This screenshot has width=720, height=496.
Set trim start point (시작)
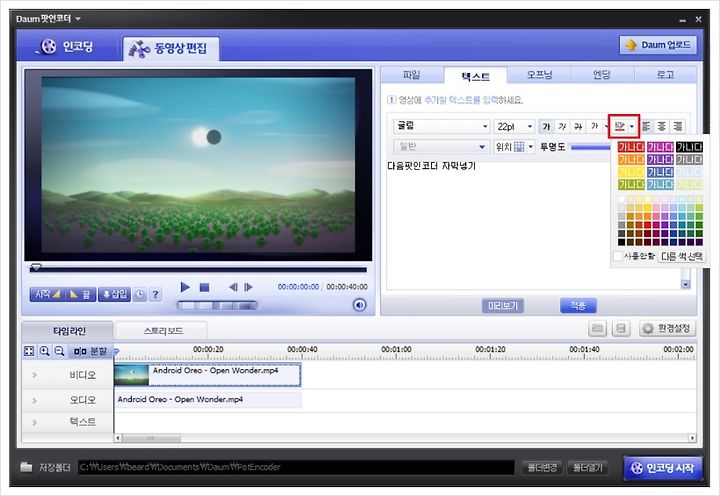pyautogui.click(x=47, y=294)
